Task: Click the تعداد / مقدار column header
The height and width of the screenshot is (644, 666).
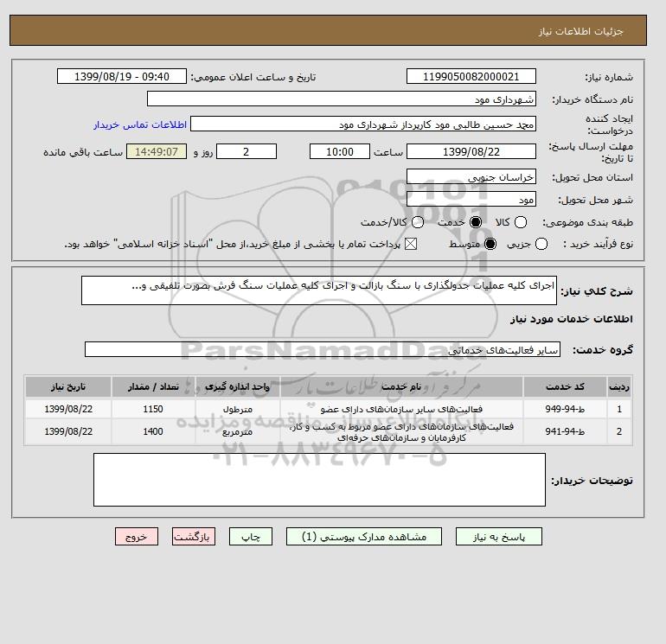Action: tap(153, 386)
